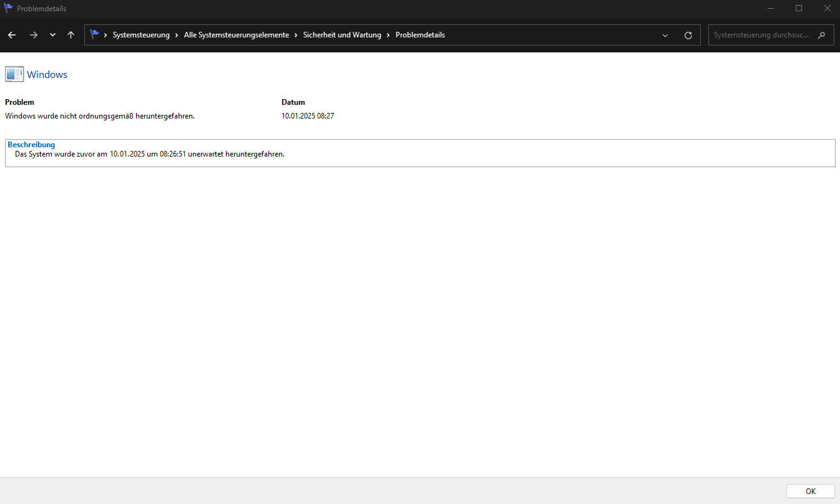Open Alle Systemsteuerungselemente breadcrumb
The width and height of the screenshot is (840, 504).
click(x=237, y=35)
